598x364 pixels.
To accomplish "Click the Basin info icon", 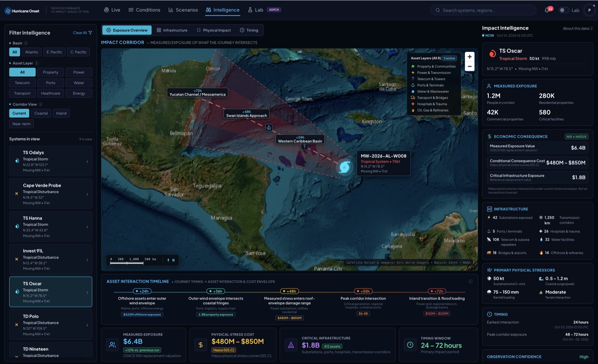I will click(x=26, y=43).
